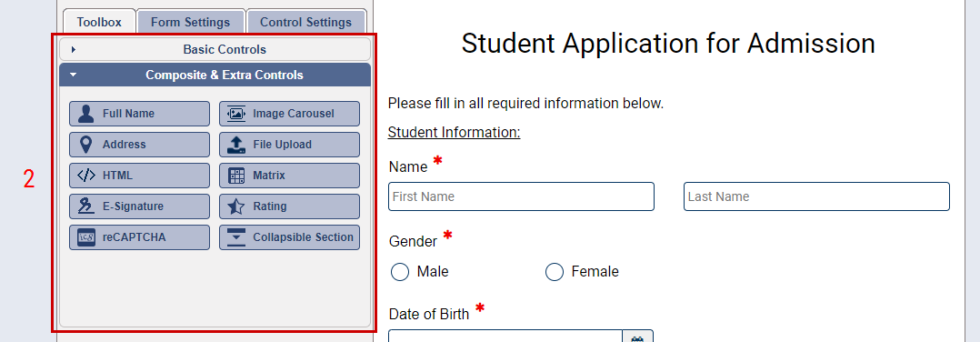Select the Toolbox tab
The height and width of the screenshot is (342, 980).
click(x=99, y=22)
